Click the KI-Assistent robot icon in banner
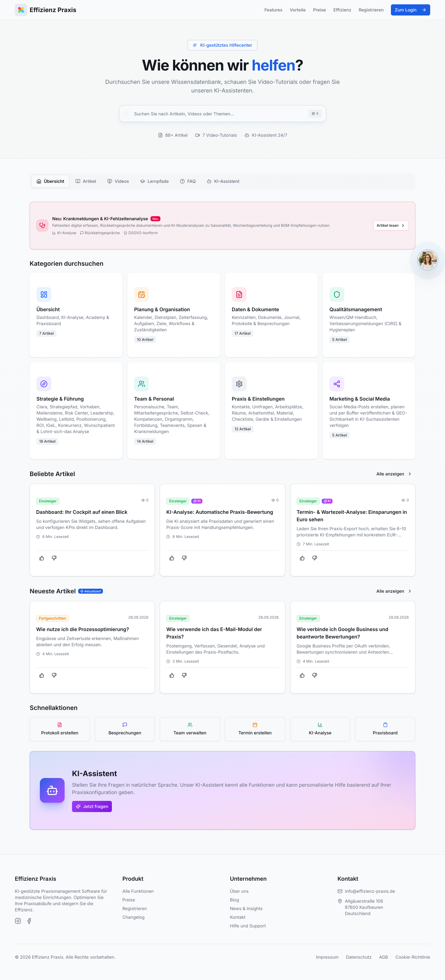445x980 pixels. click(52, 790)
